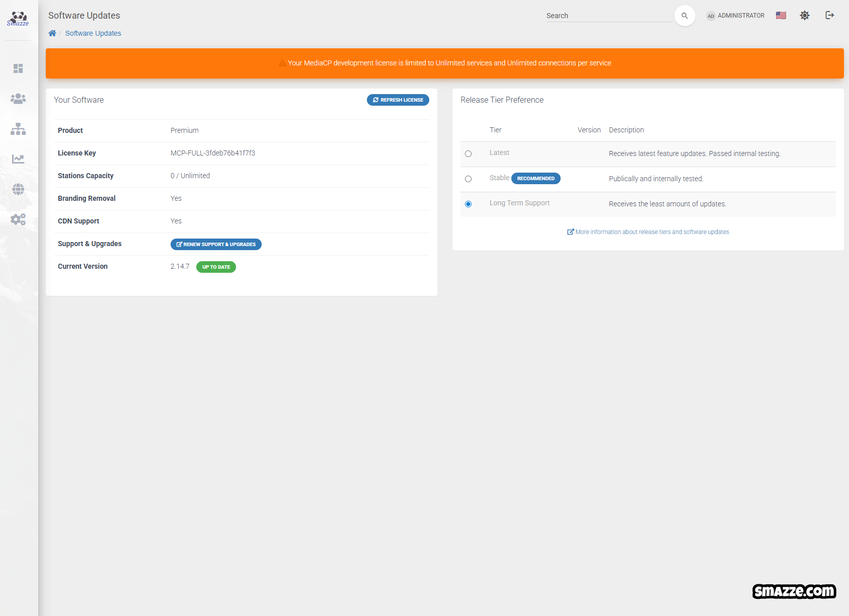Open the dashboard icon in sidebar
849x616 pixels.
tap(18, 68)
